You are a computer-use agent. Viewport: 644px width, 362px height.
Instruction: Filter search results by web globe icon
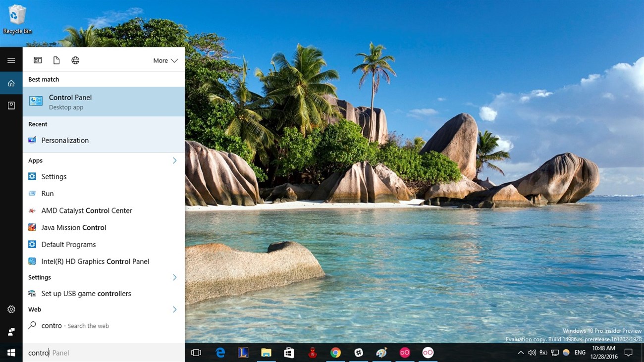click(75, 60)
